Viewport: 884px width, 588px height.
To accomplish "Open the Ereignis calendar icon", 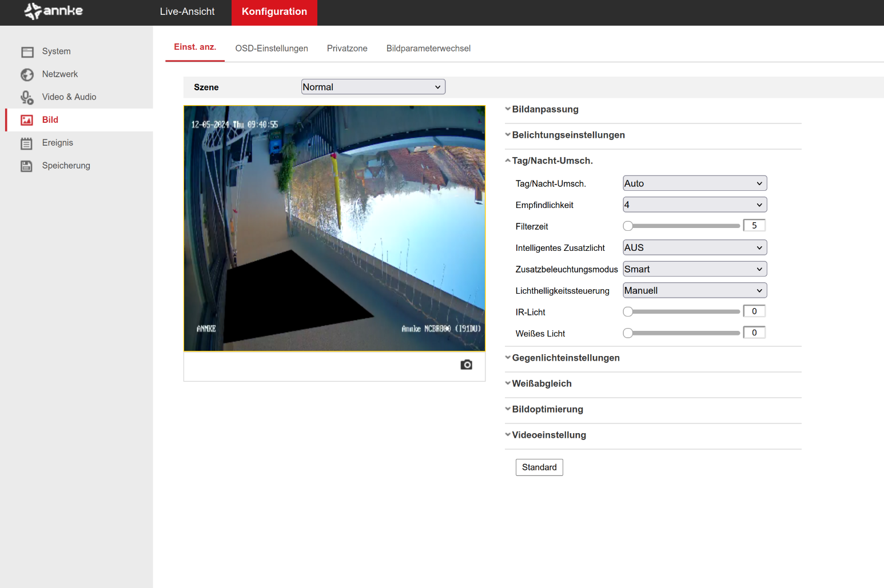I will point(27,143).
